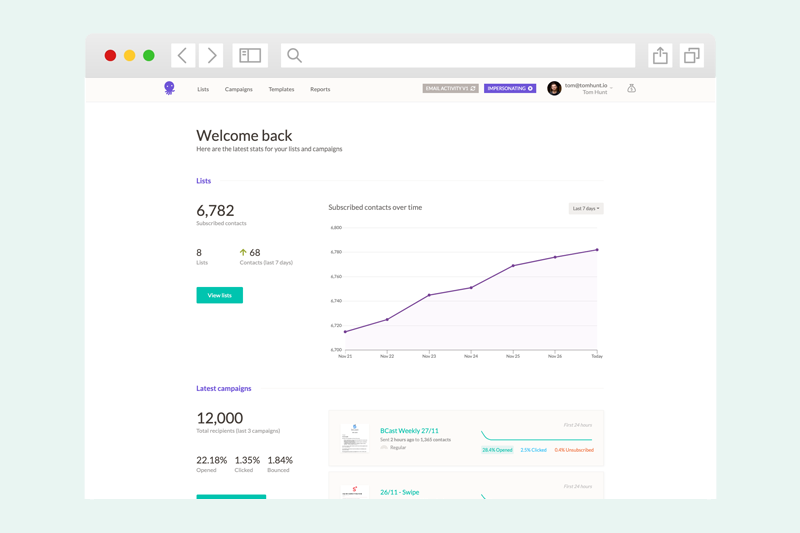Click the purple octopus logo
Viewport: 800px width, 533px height.
pos(169,88)
